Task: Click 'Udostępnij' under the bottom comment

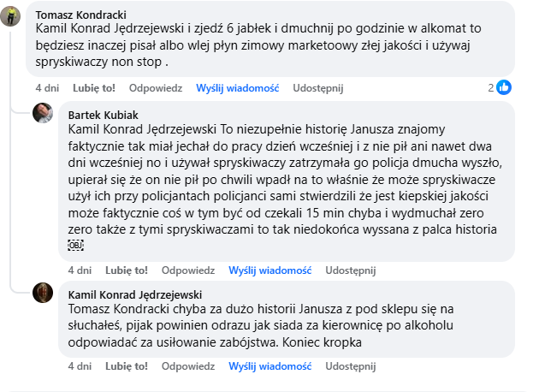Action: (x=350, y=365)
